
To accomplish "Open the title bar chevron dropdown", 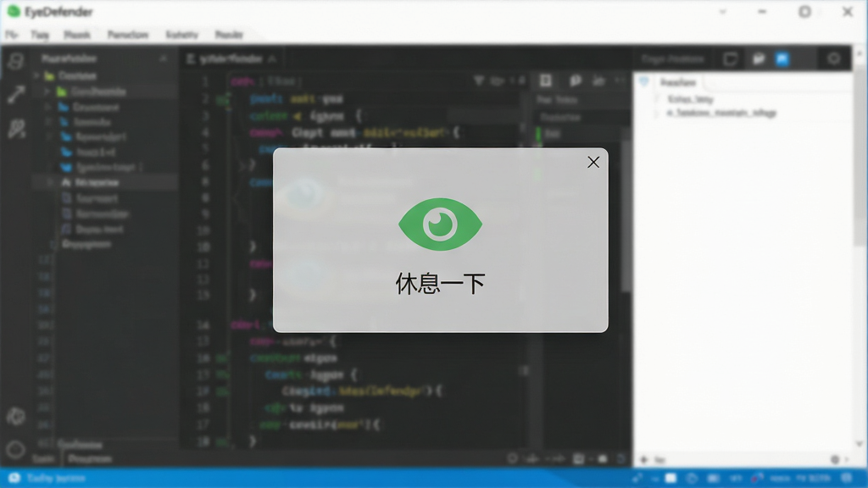I will coord(722,12).
